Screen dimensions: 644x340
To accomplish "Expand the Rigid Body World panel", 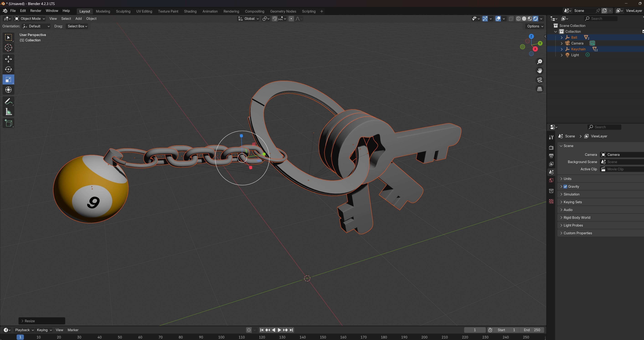I will 577,217.
